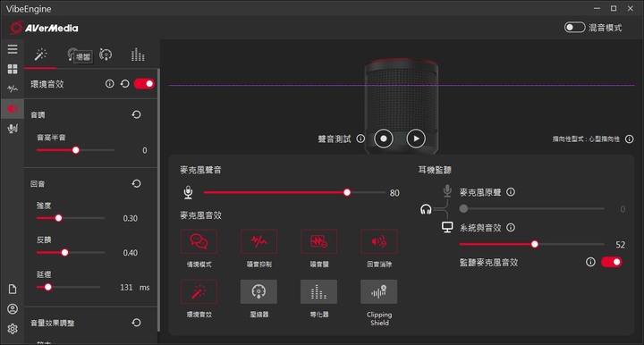
Task: Show info for 監聽麥克風音效
Action: point(590,262)
